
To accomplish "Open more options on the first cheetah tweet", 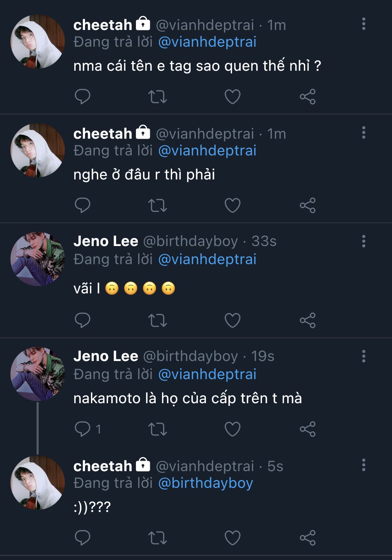I will coord(363,24).
